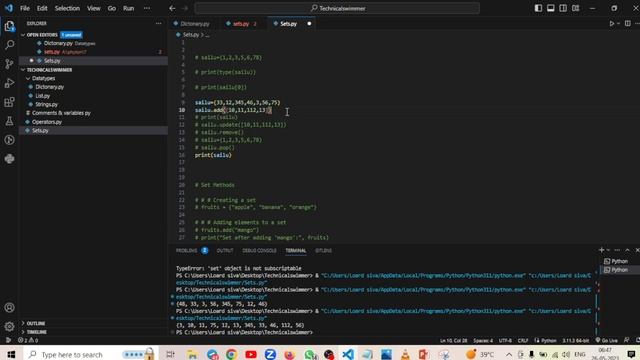Open Dictionary.py in the Datatypes folder

pyautogui.click(x=49, y=87)
